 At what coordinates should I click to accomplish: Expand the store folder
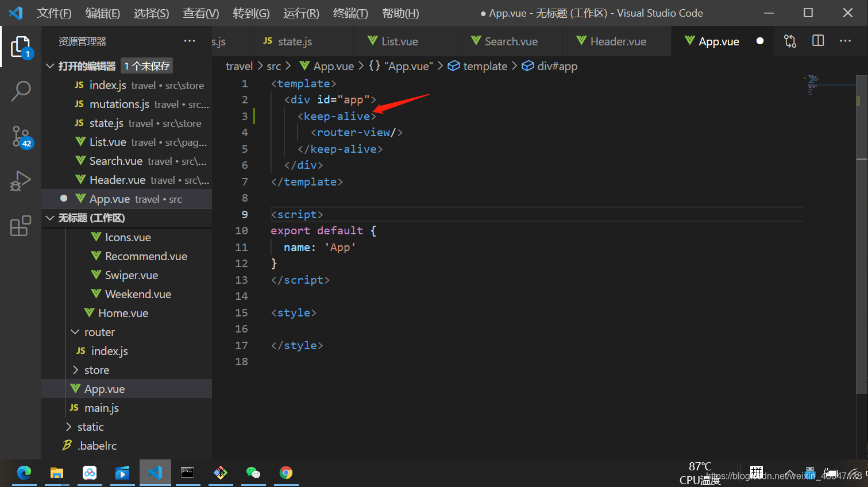pyautogui.click(x=75, y=370)
